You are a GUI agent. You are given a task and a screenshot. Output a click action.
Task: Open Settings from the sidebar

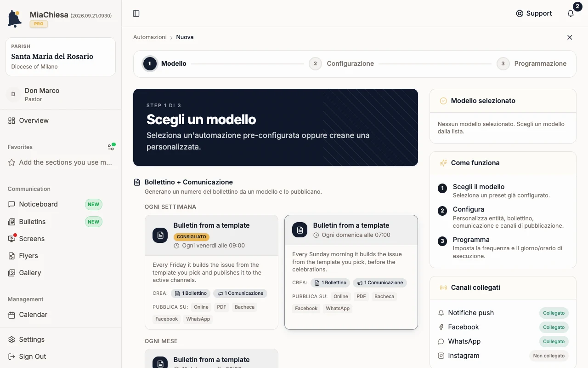[61, 339]
